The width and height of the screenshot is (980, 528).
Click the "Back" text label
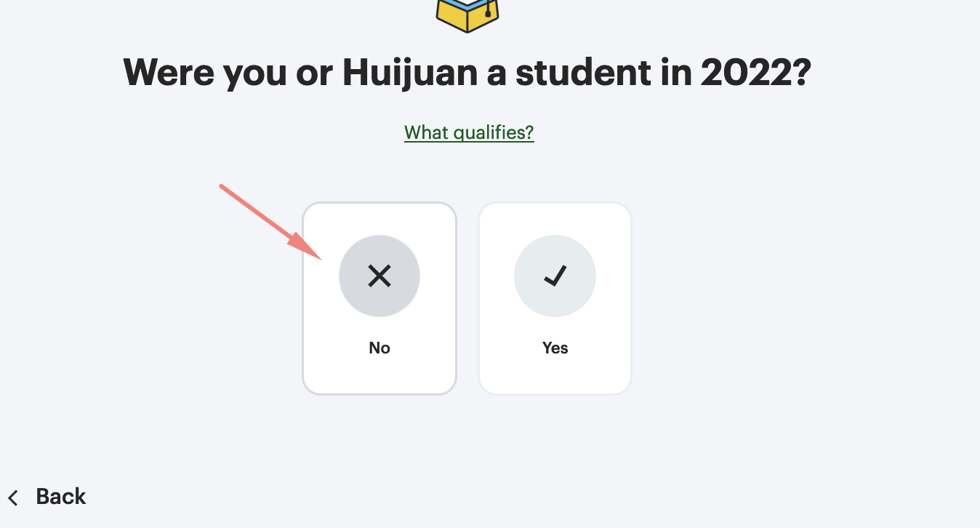pos(61,497)
